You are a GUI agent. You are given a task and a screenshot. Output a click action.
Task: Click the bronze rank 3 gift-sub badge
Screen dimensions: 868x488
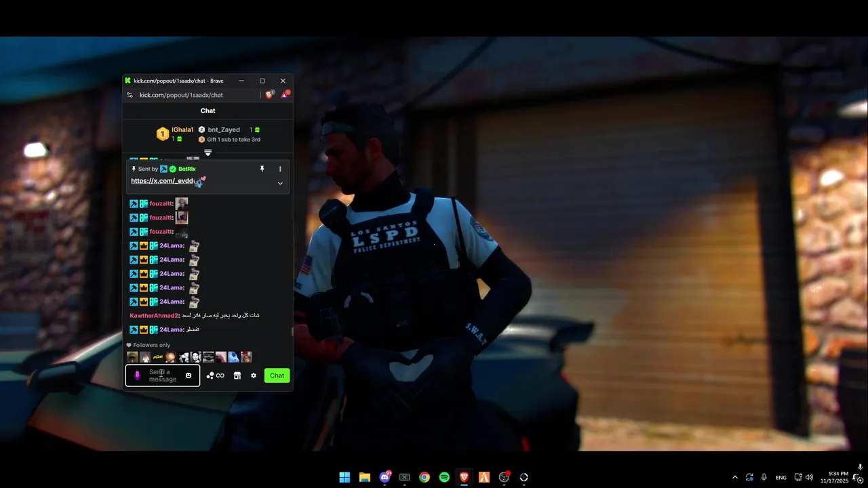[x=201, y=140]
